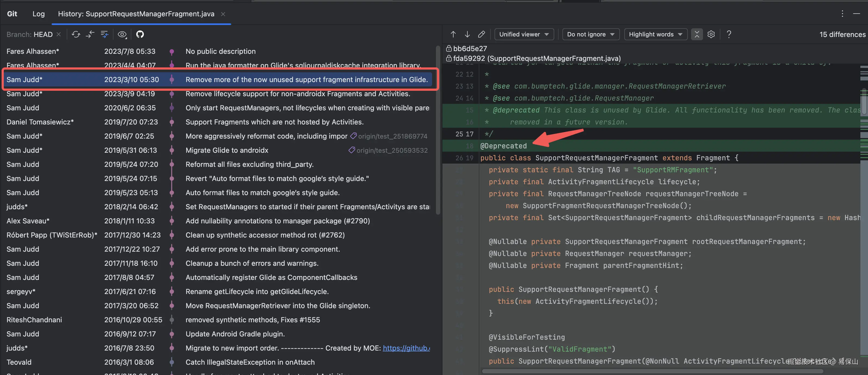Toggle the Show Details eye icon

pos(122,34)
